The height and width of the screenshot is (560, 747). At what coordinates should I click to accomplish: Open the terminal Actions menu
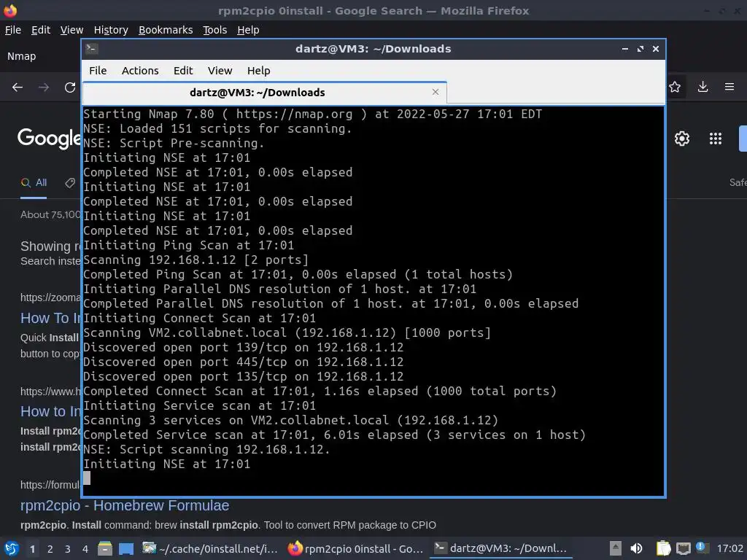click(x=140, y=71)
